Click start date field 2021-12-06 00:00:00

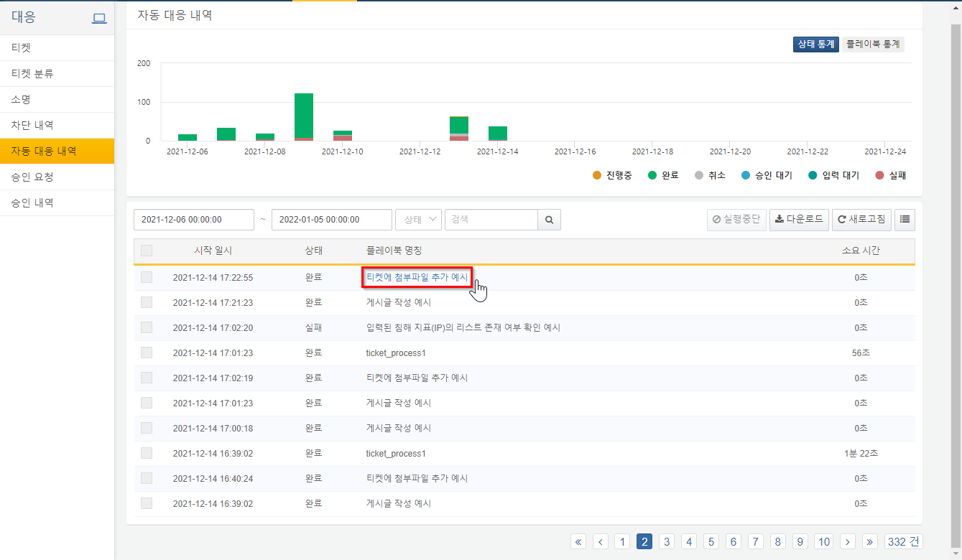point(194,220)
